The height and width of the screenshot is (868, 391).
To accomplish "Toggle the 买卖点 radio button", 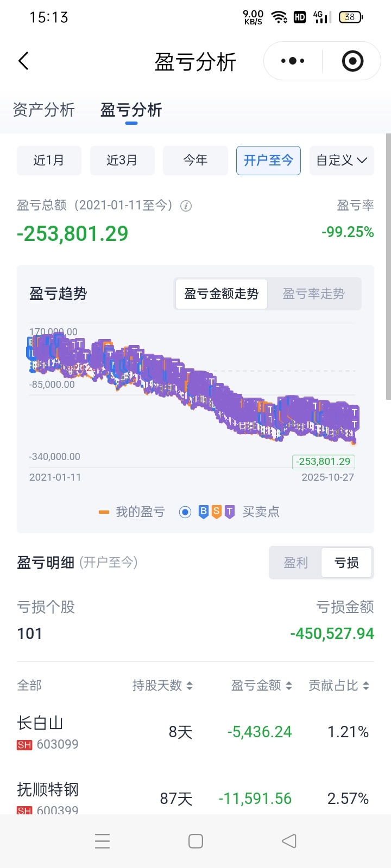I will click(185, 512).
